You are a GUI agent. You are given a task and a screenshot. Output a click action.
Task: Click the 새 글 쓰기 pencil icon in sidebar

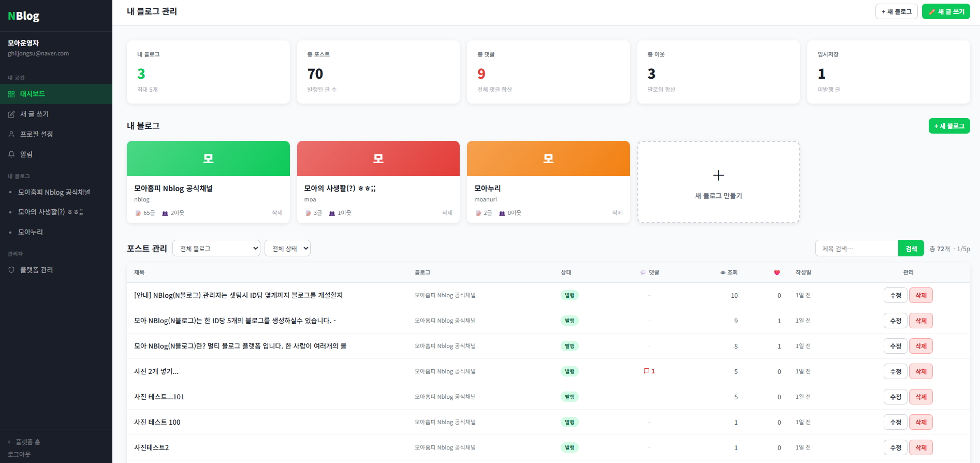point(11,114)
